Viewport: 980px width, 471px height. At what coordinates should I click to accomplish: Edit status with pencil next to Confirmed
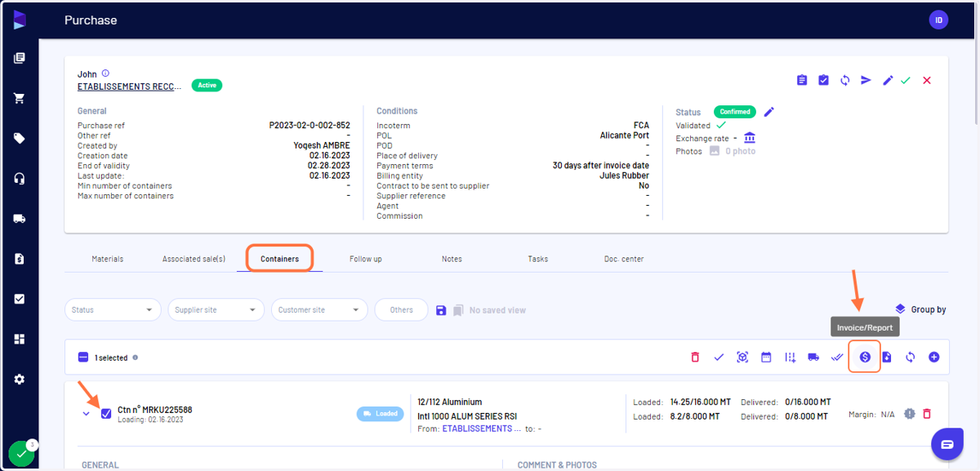[x=768, y=112]
